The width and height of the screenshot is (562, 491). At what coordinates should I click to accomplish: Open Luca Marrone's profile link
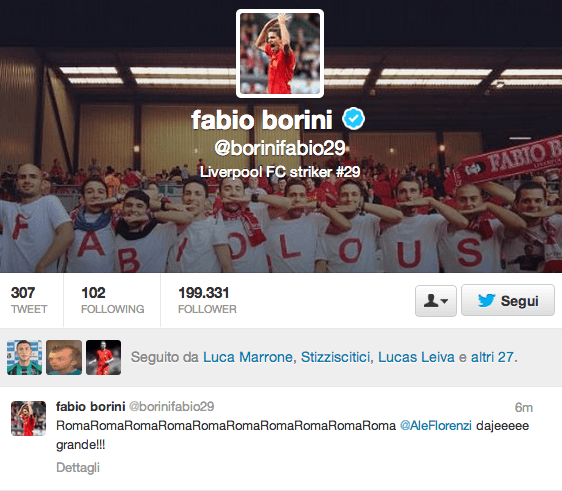pyautogui.click(x=248, y=357)
